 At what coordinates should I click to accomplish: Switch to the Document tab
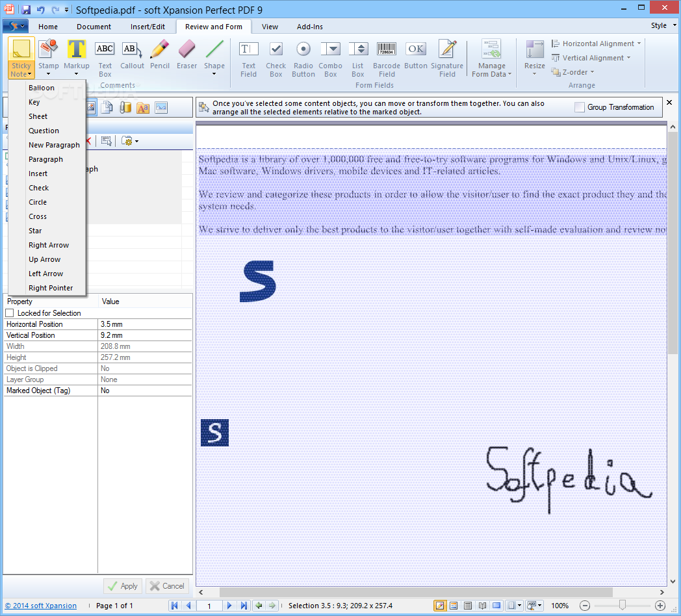[x=94, y=27]
